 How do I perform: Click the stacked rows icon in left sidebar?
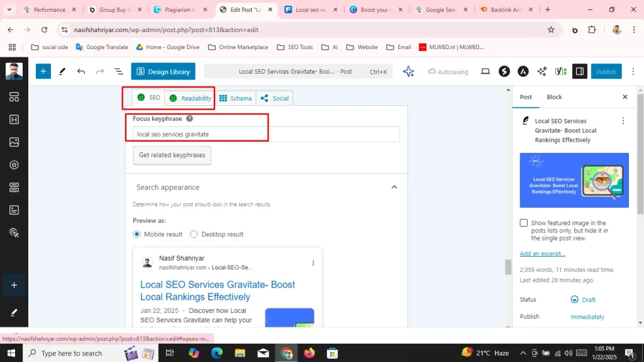pos(14,188)
